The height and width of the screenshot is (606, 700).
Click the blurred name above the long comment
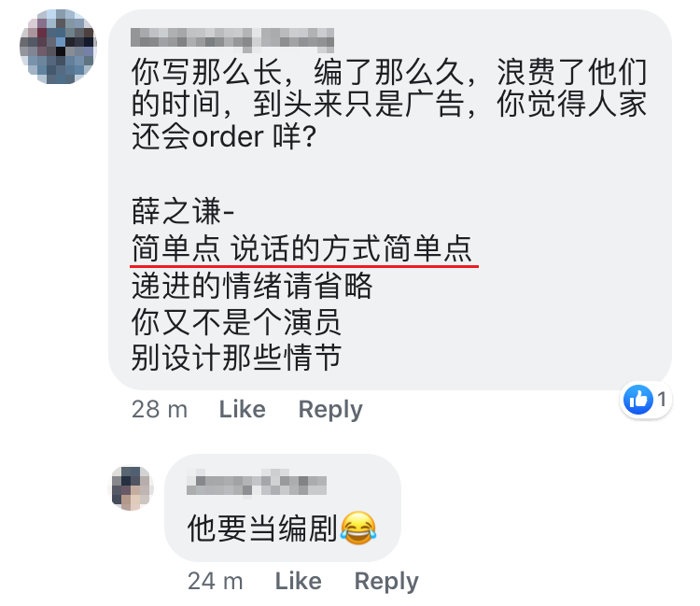[232, 38]
